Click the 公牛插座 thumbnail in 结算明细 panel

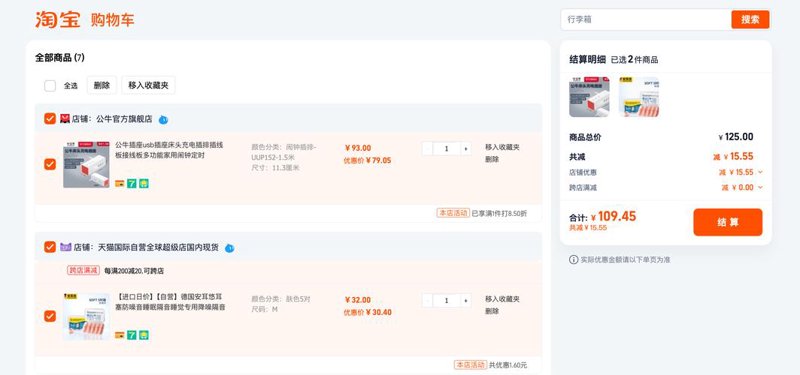pyautogui.click(x=589, y=97)
